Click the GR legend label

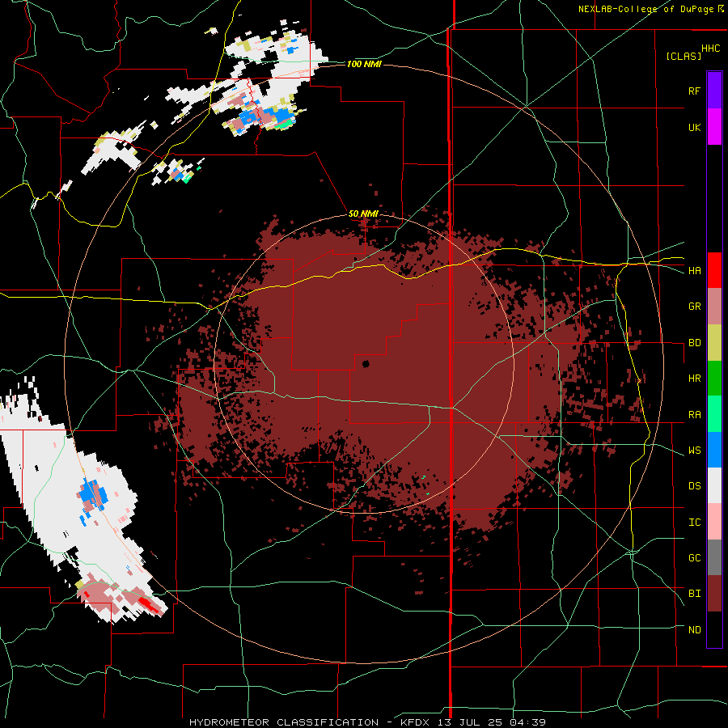click(x=694, y=307)
